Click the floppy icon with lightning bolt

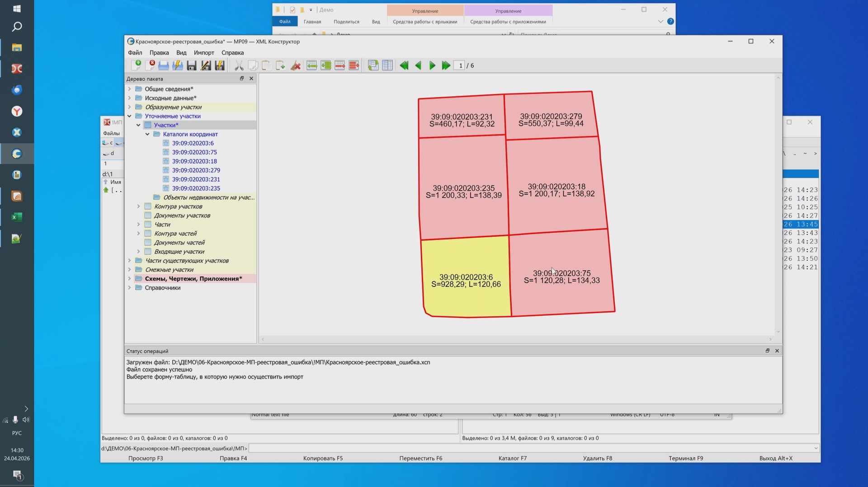click(x=220, y=66)
